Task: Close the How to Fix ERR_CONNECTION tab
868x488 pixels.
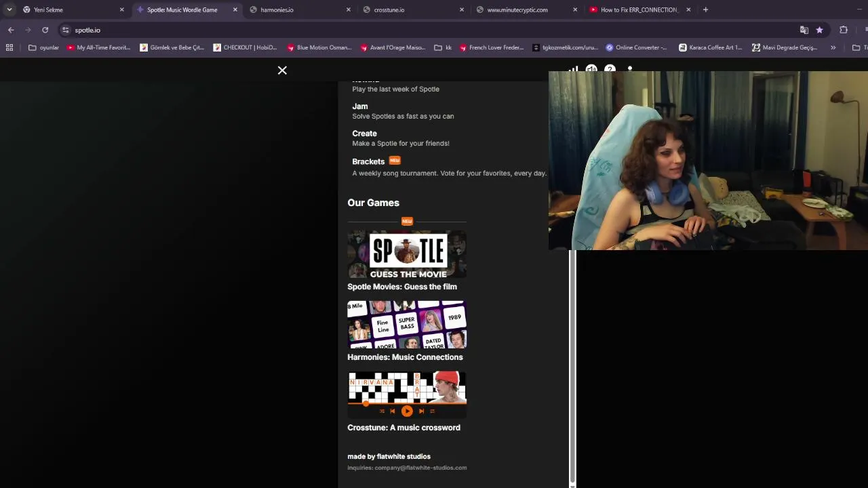Action: coord(688,9)
